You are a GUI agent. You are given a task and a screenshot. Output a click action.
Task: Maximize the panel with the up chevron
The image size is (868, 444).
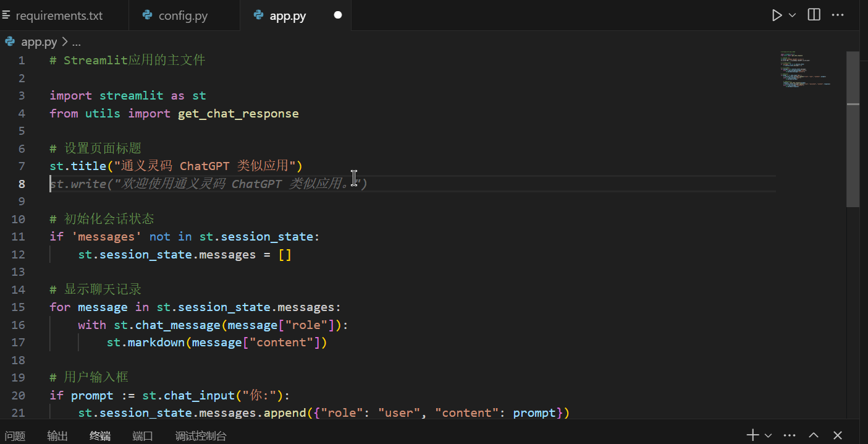pos(814,435)
